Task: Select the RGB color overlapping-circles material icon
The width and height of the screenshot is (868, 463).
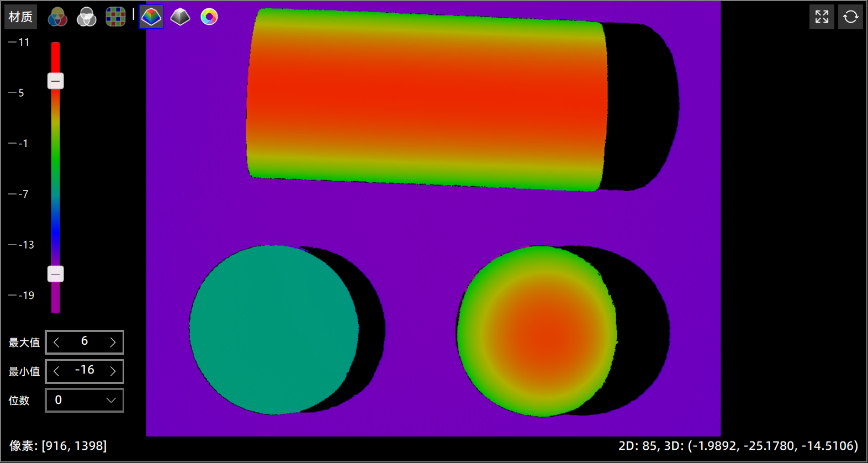Action: [57, 17]
